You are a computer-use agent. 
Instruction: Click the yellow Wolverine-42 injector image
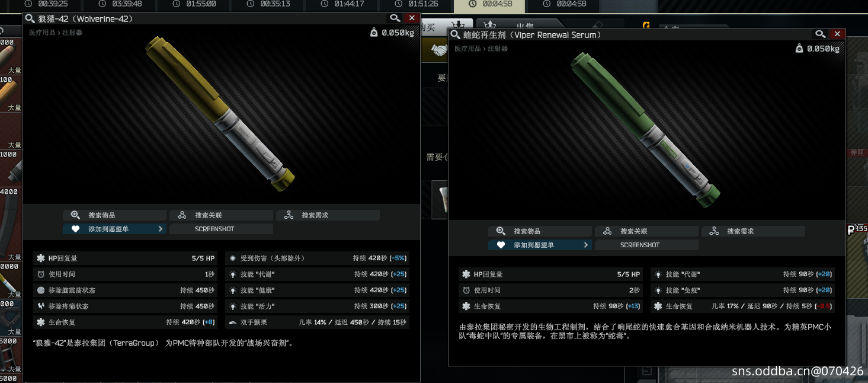[x=220, y=114]
